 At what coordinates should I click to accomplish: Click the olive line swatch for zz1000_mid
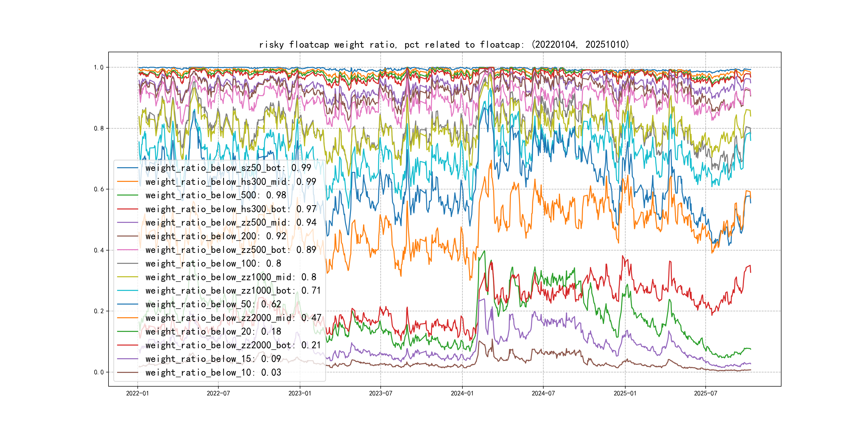click(128, 277)
